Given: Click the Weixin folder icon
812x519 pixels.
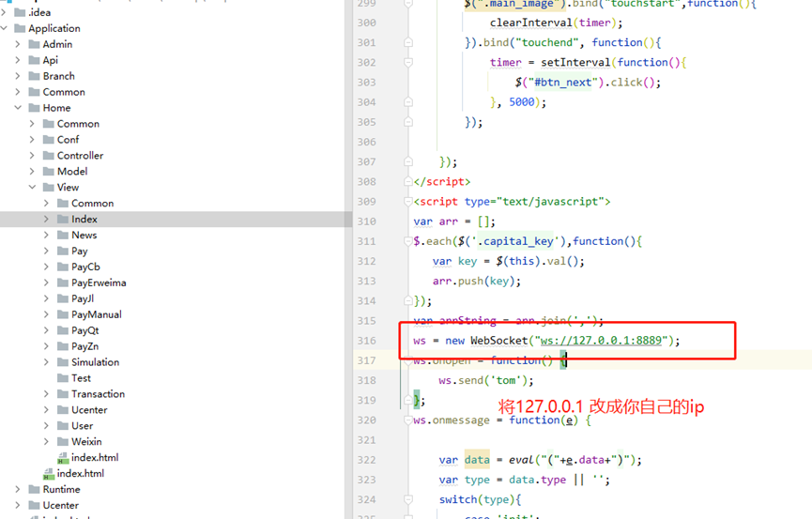Looking at the screenshot, I should [63, 442].
